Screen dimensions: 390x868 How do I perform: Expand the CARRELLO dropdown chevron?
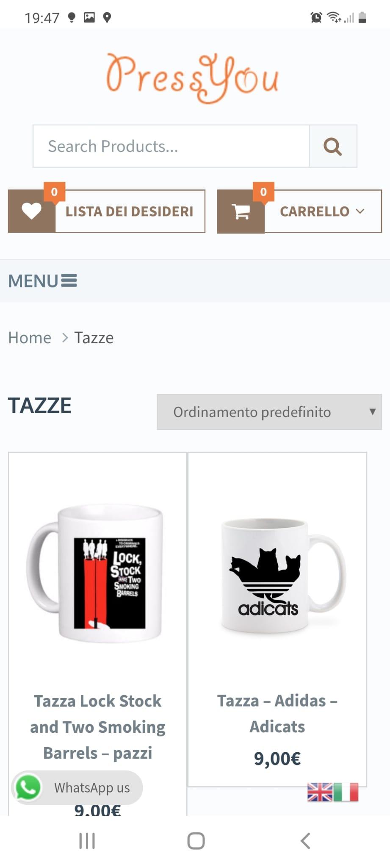click(x=360, y=211)
